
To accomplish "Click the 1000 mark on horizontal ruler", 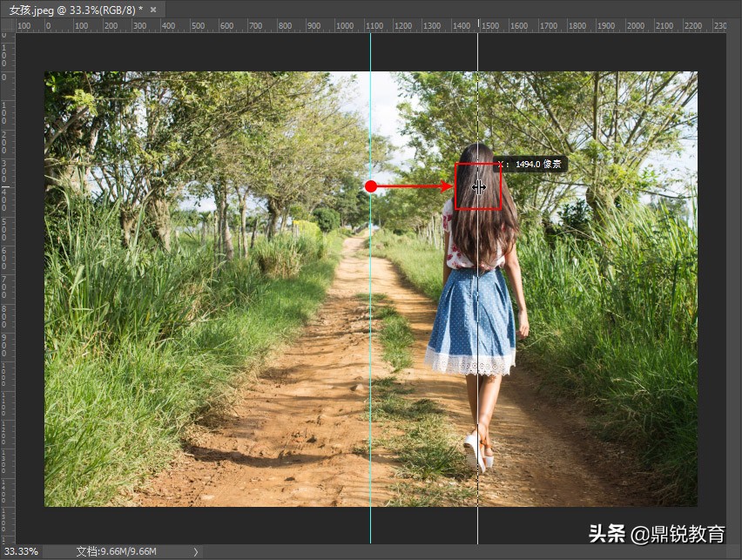I will tap(344, 25).
